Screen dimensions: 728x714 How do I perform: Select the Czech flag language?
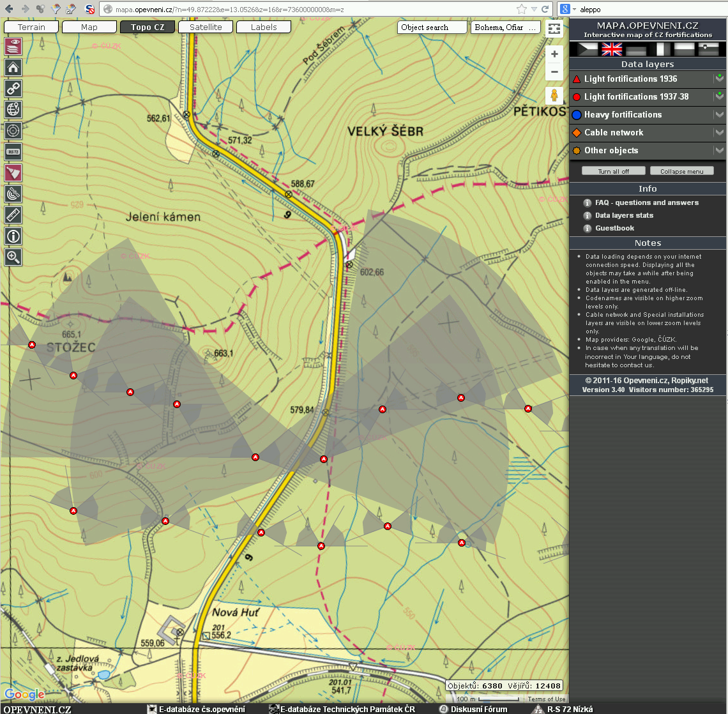click(x=587, y=49)
